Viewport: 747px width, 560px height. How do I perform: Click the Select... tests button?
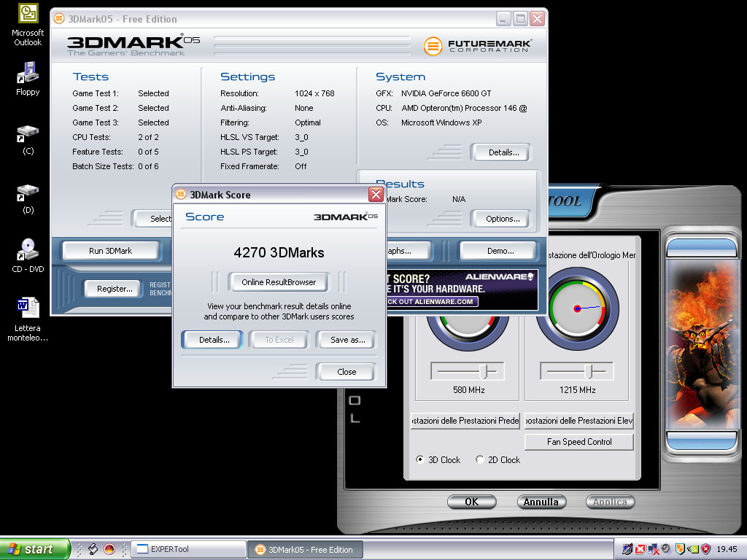pyautogui.click(x=152, y=219)
